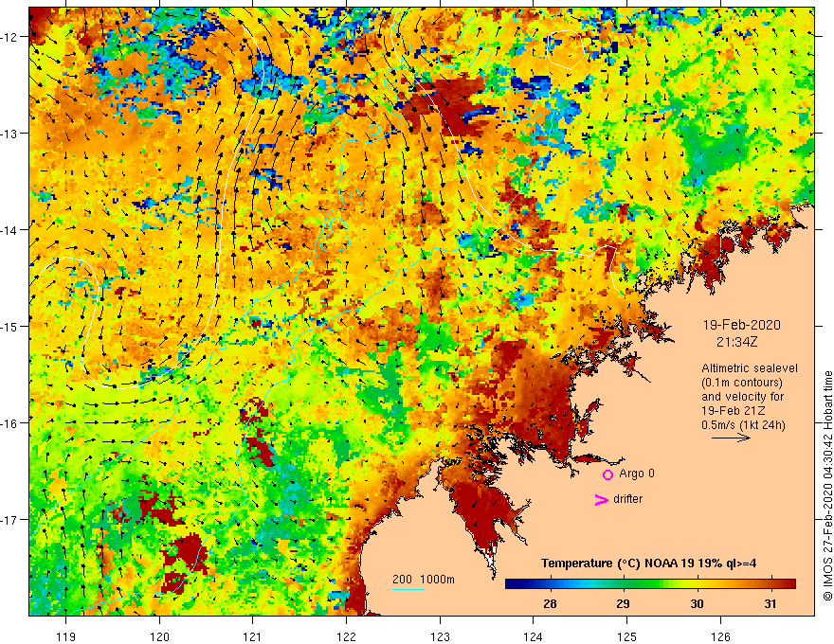The height and width of the screenshot is (644, 834).
Task: Click the 0.5m/s (1kt 24h) scale text
Action: pos(743,425)
